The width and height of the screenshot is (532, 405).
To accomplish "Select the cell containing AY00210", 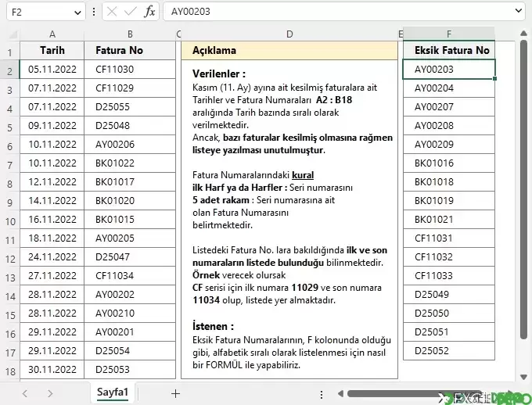I will pyautogui.click(x=130, y=314).
